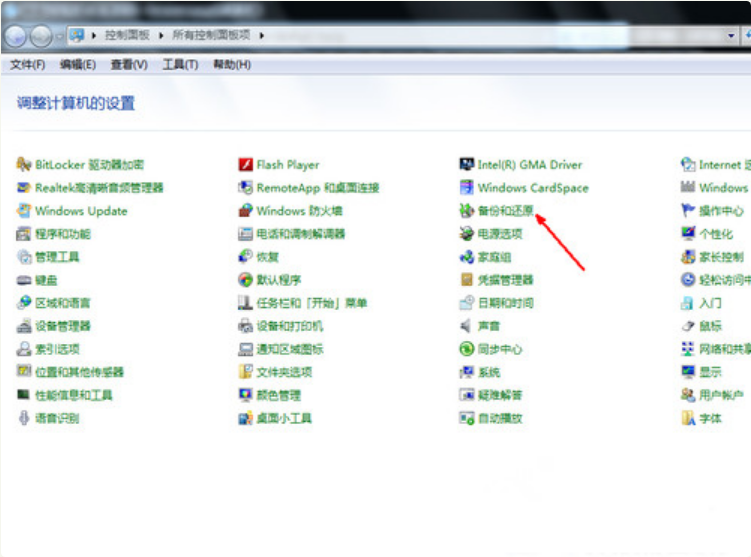Click the Flash Player icon
This screenshot has width=751, height=557.
point(245,164)
